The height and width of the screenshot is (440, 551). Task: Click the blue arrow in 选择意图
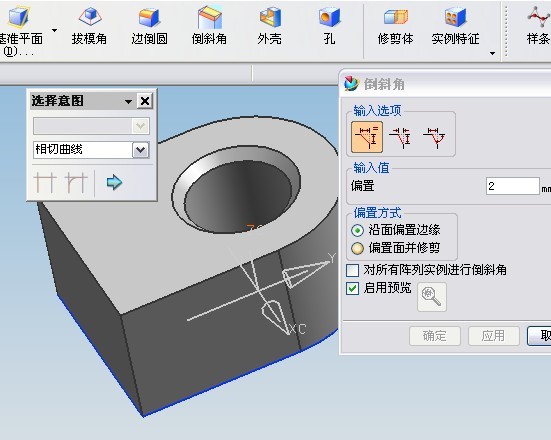tap(114, 182)
